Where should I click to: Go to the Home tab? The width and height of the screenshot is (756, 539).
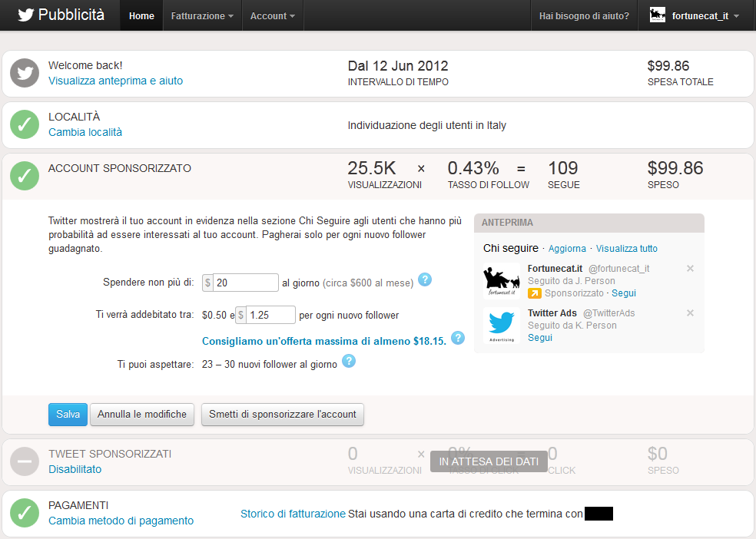141,16
